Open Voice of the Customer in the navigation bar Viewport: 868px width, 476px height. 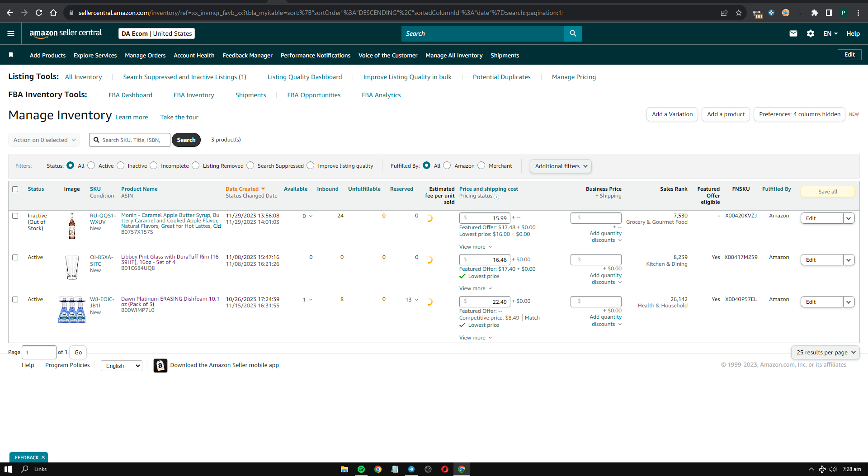click(388, 55)
